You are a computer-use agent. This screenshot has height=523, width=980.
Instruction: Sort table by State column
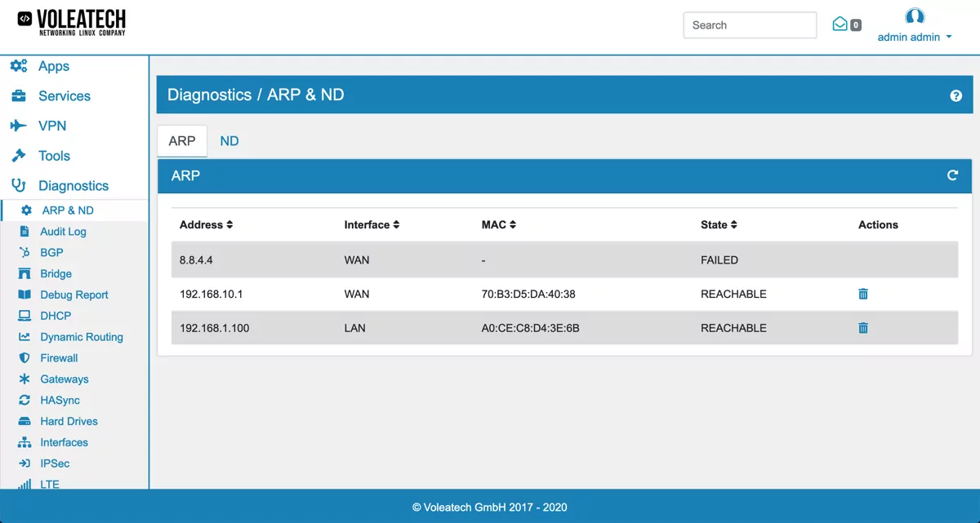click(719, 224)
